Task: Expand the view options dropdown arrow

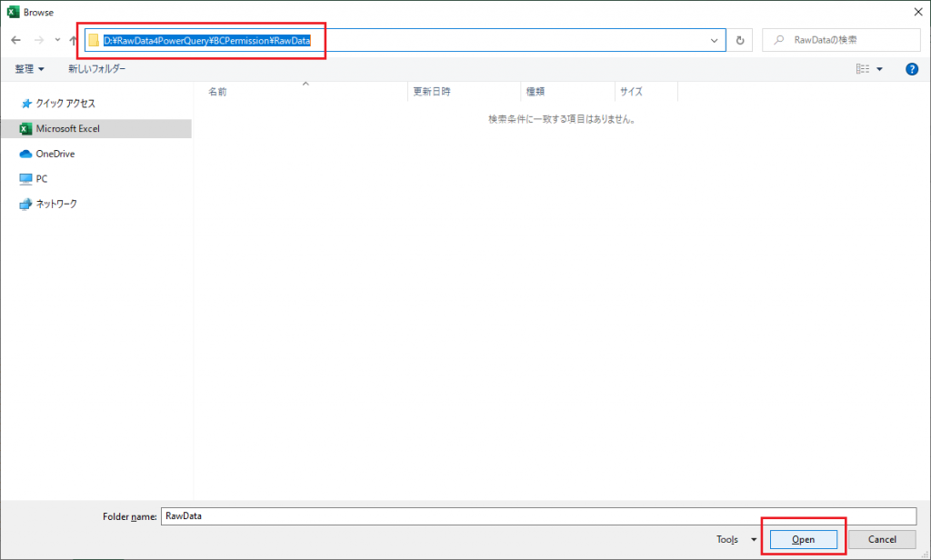Action: (x=879, y=69)
